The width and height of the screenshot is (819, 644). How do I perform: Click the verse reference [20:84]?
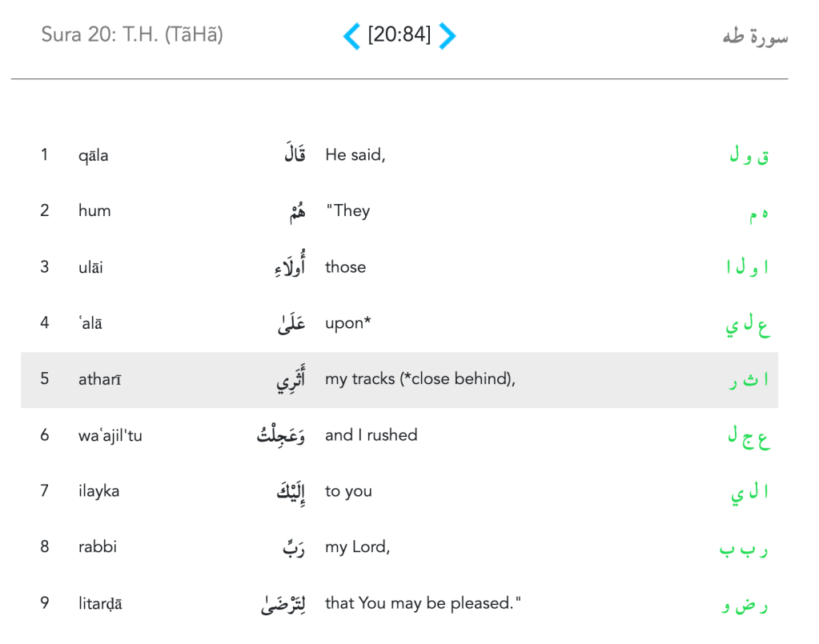[x=399, y=35]
